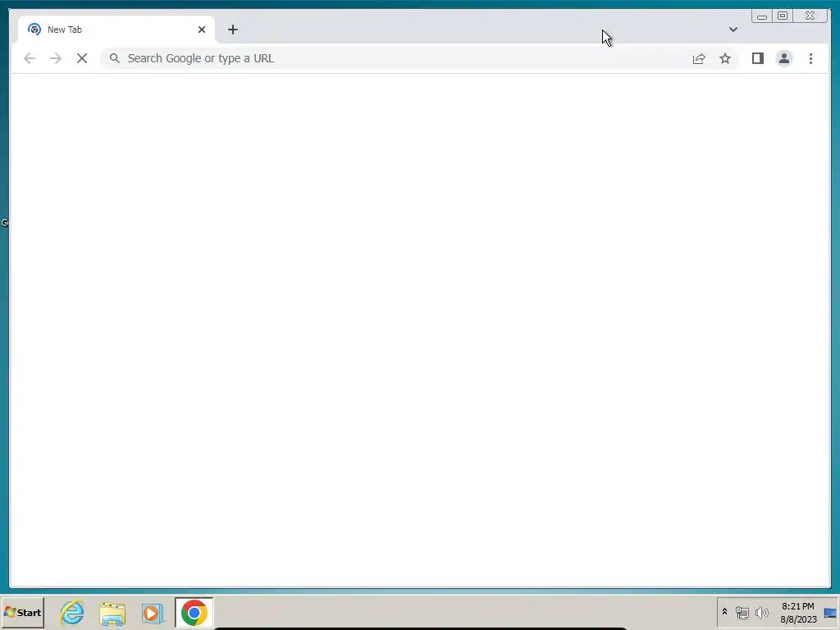Open the Windows Start menu
The height and width of the screenshot is (630, 840).
(23, 612)
